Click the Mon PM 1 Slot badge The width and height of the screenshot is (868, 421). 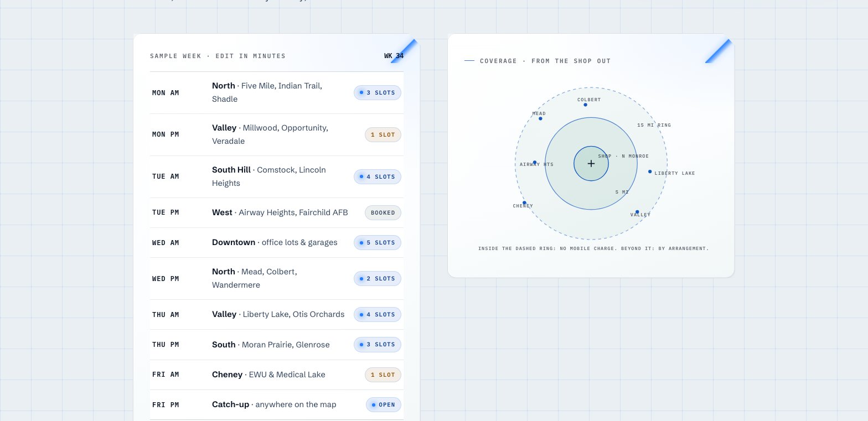pyautogui.click(x=383, y=135)
